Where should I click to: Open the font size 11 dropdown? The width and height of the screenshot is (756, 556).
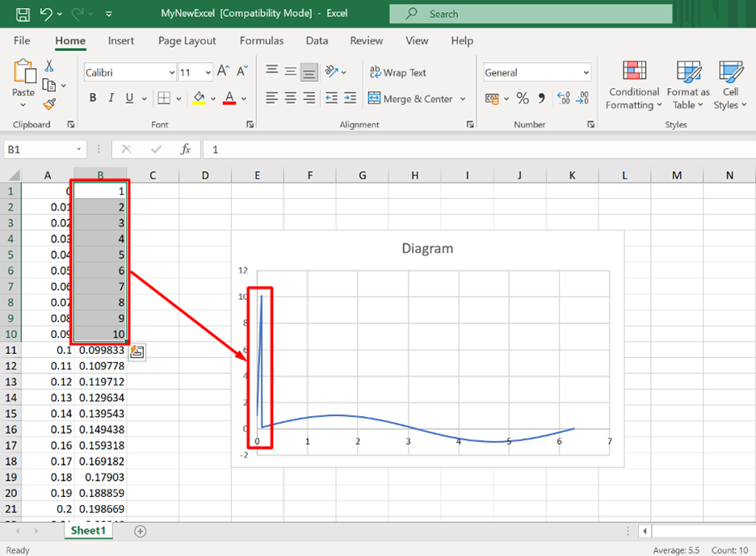point(208,73)
